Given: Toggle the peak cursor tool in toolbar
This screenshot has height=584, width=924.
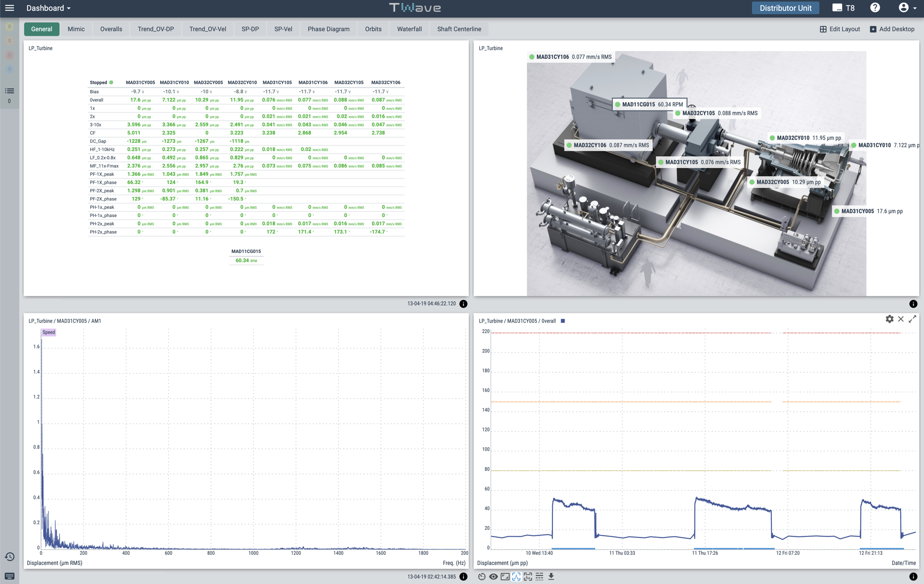Looking at the screenshot, I should click(x=516, y=576).
